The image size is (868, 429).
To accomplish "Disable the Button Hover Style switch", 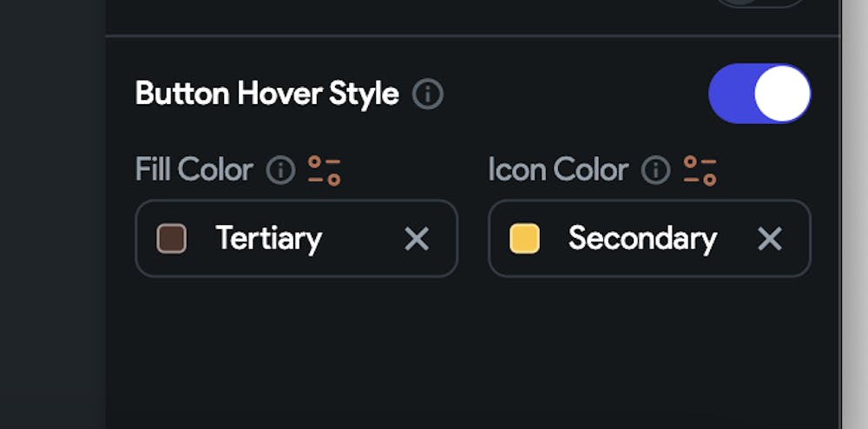I will pyautogui.click(x=759, y=94).
